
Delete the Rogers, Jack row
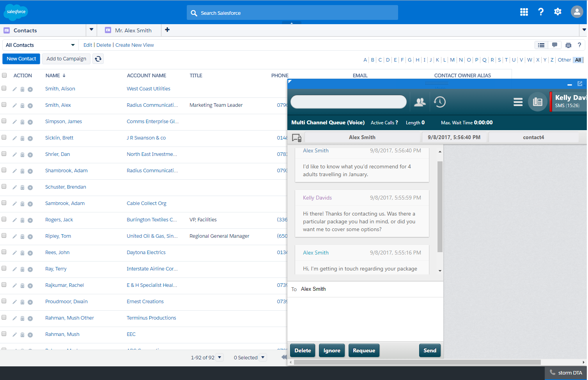(x=22, y=220)
